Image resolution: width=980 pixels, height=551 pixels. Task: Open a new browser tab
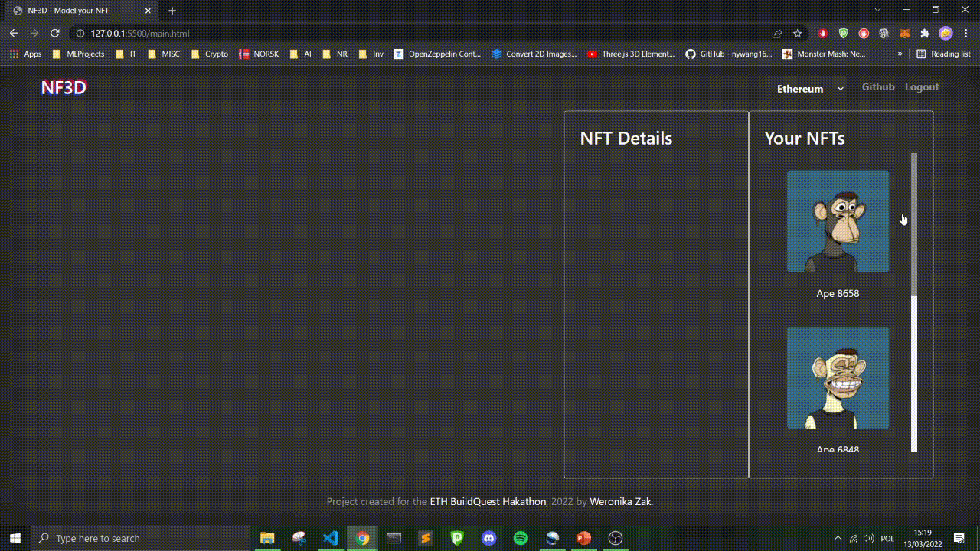172,11
